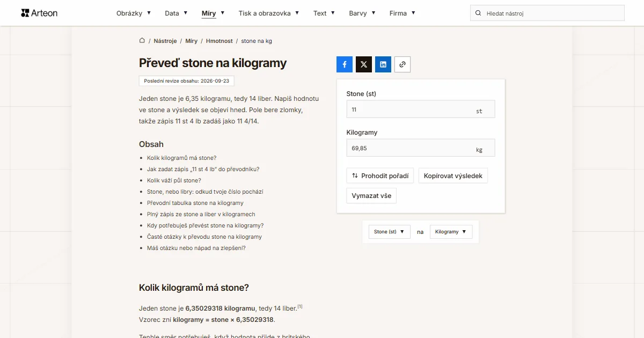Open footnote reference [1]
644x338 pixels.
pos(300,307)
